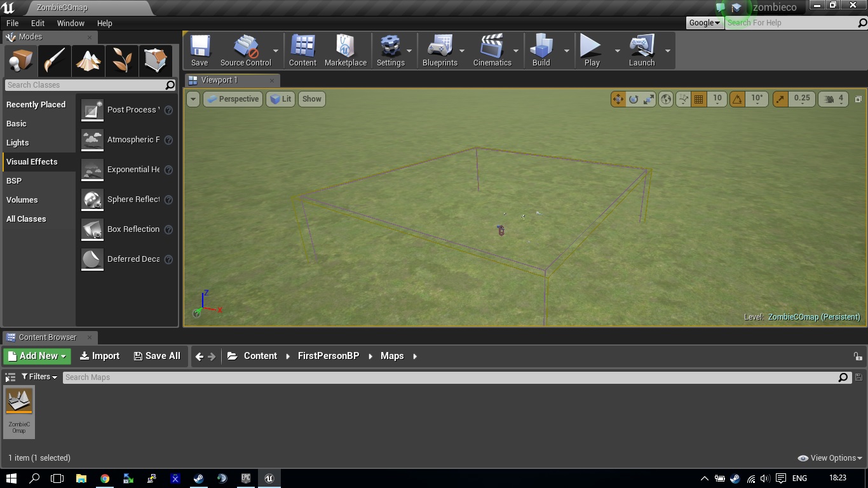Open Blueprints from the toolbar
This screenshot has width=868, height=488.
[x=440, y=50]
